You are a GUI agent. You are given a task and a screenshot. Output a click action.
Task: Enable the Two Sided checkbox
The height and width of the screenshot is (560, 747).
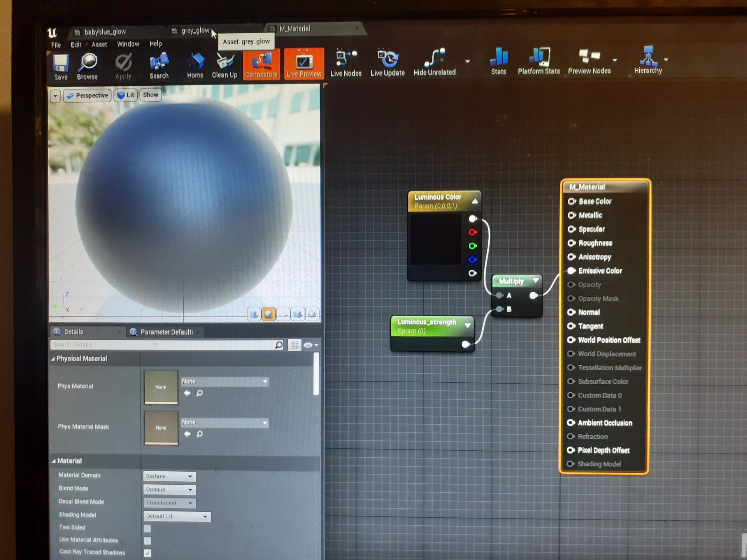coord(147,528)
